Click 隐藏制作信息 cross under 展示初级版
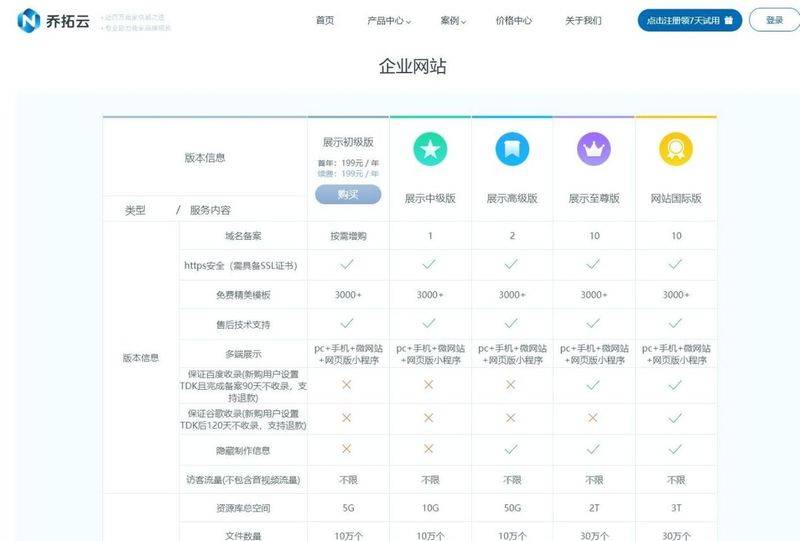The width and height of the screenshot is (800, 541). 346,449
